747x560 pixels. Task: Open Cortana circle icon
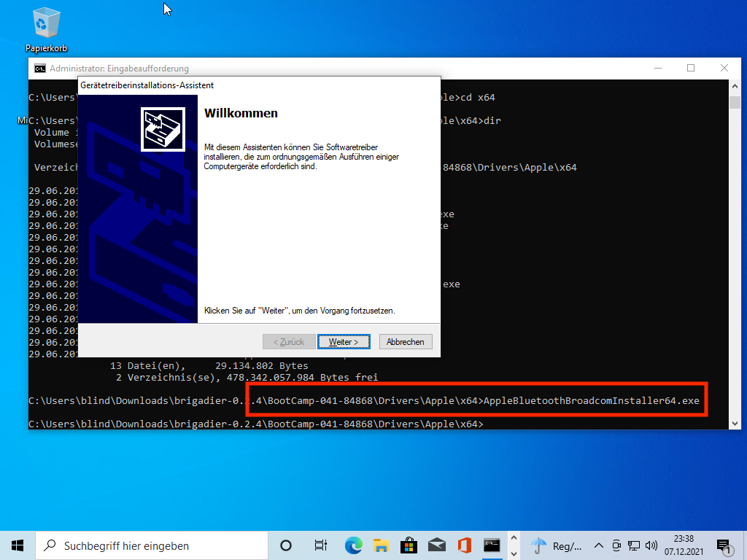pyautogui.click(x=286, y=545)
